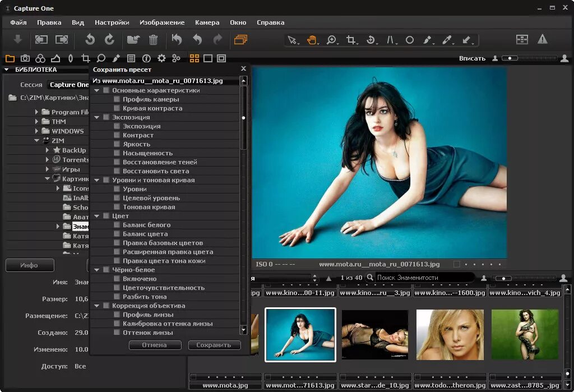Select the keystone correction tool
The width and height of the screenshot is (574, 392).
point(390,40)
